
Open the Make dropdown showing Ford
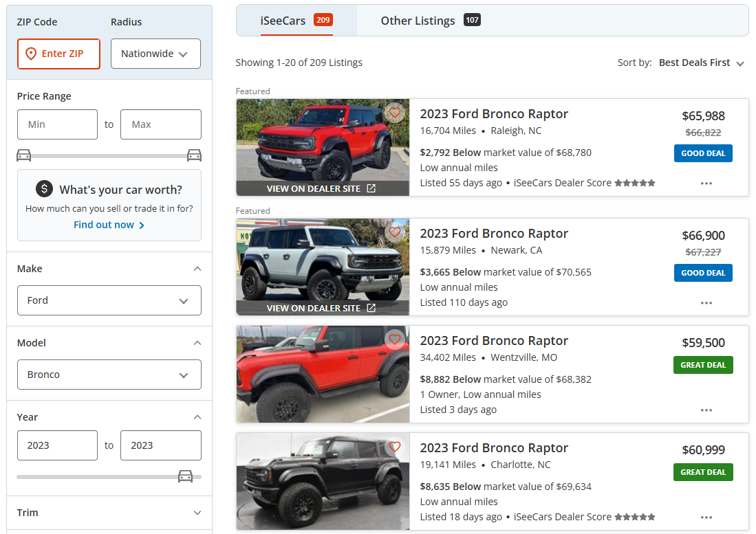[x=109, y=300]
